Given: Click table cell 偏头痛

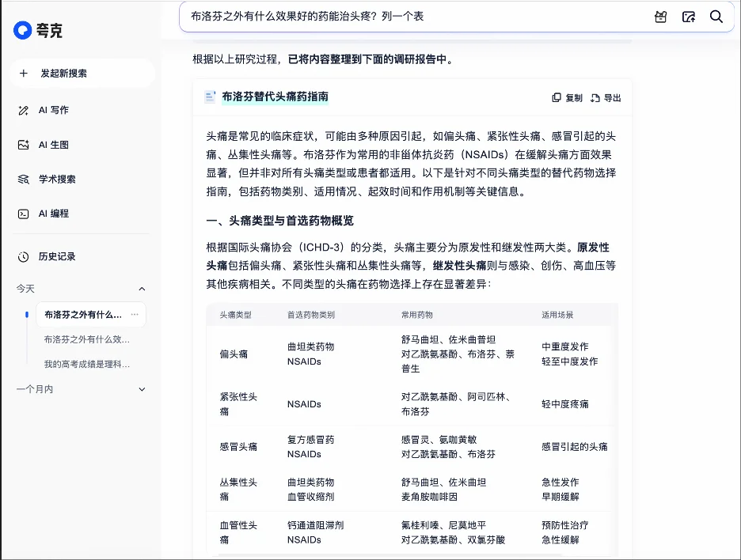Looking at the screenshot, I should click(x=234, y=354).
